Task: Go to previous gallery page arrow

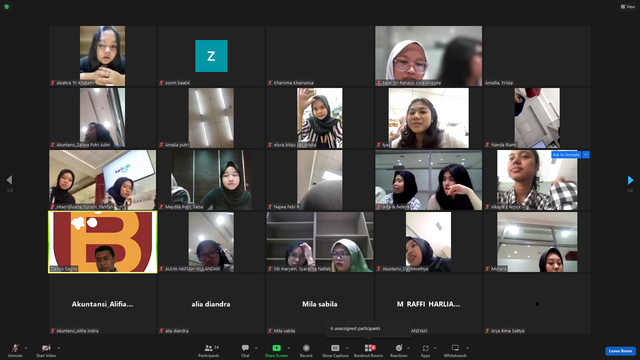Action: (9, 180)
